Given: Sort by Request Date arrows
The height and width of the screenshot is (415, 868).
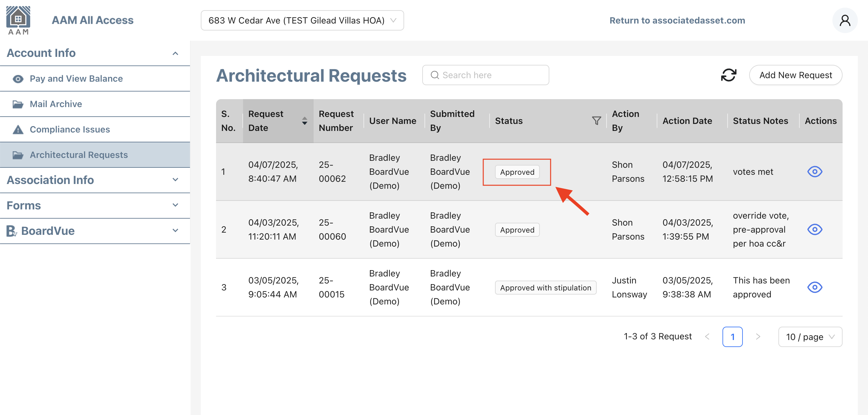Looking at the screenshot, I should [305, 121].
